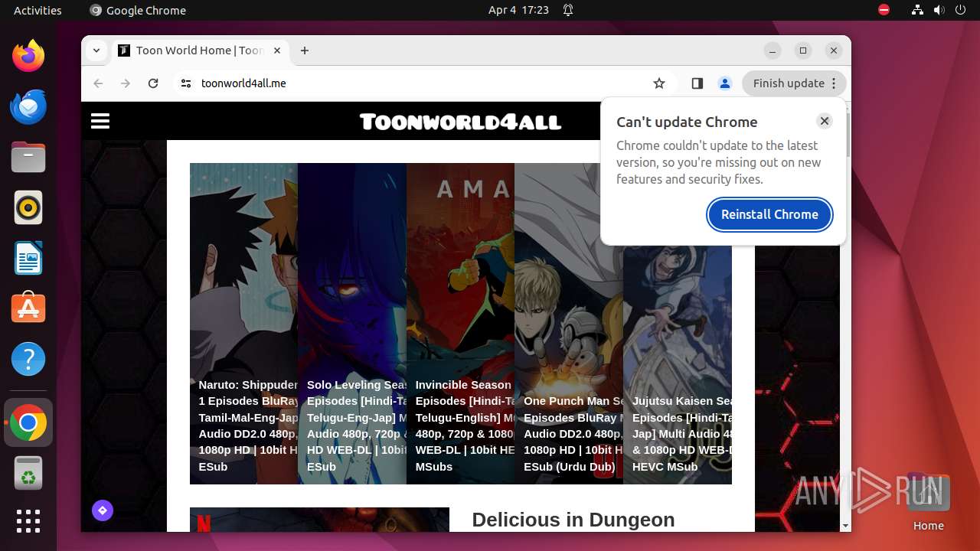Go forward to next page
Image resolution: width=980 pixels, height=551 pixels.
[x=126, y=83]
